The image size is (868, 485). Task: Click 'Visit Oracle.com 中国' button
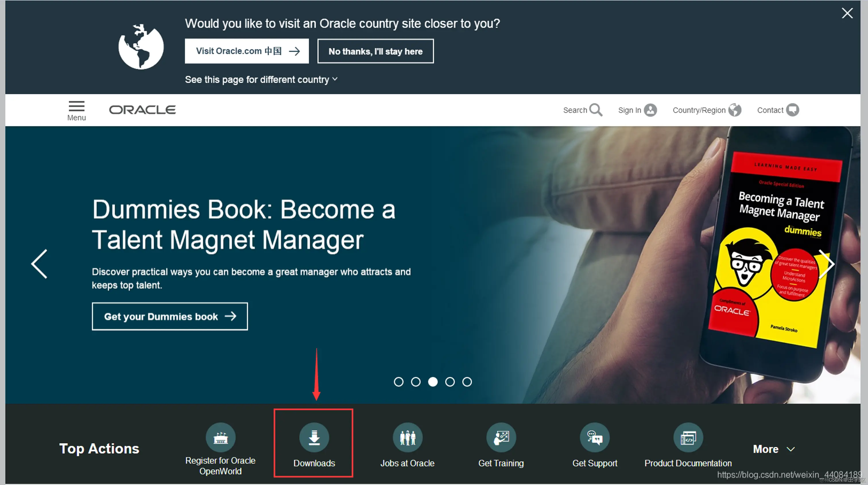[246, 51]
